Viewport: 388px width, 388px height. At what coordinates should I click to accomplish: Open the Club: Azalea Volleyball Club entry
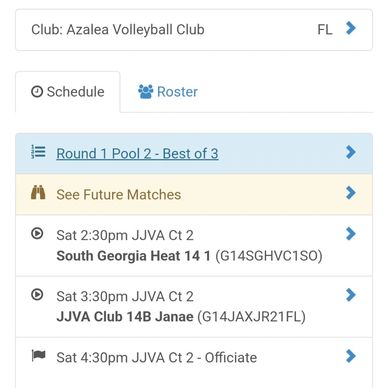(x=194, y=30)
